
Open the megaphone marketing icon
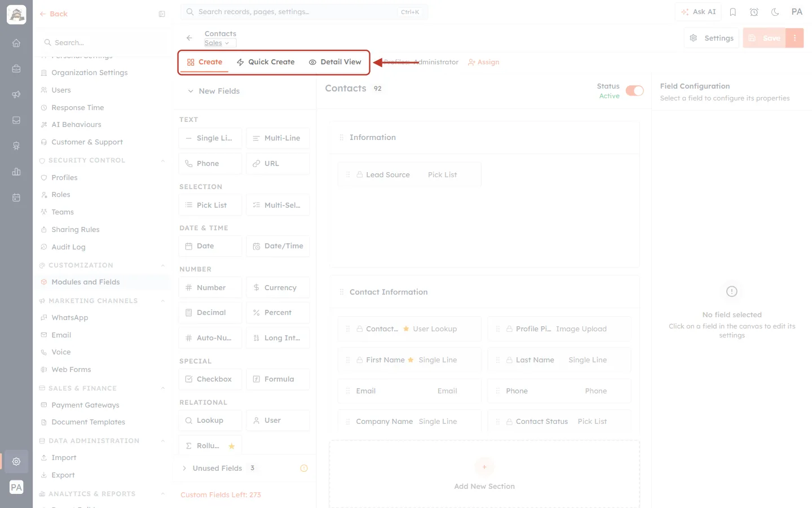click(16, 94)
